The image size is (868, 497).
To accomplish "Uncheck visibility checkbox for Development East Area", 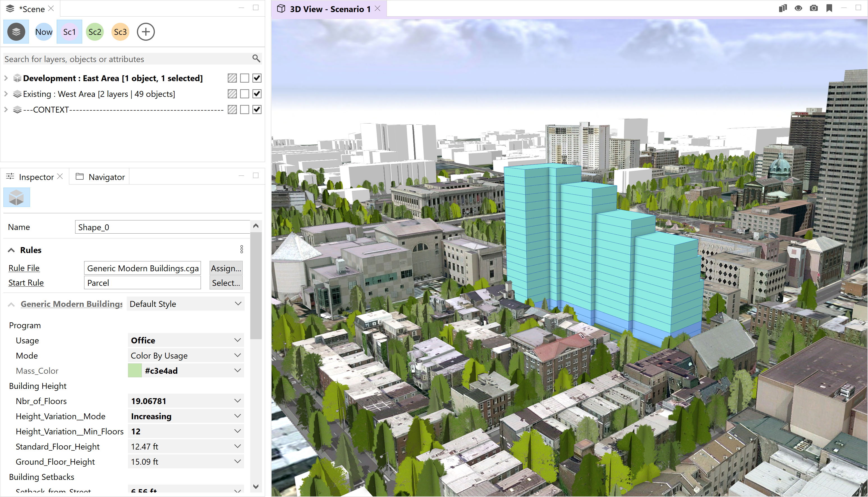I will [x=257, y=78].
